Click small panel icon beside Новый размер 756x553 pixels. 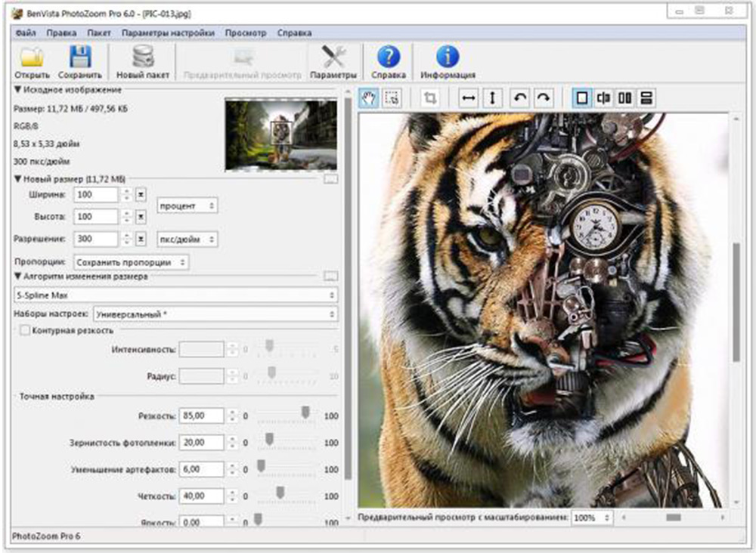331,179
